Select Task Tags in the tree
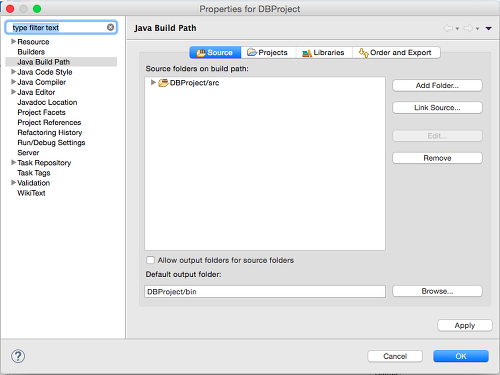Viewport: 500px width, 375px height. (34, 173)
